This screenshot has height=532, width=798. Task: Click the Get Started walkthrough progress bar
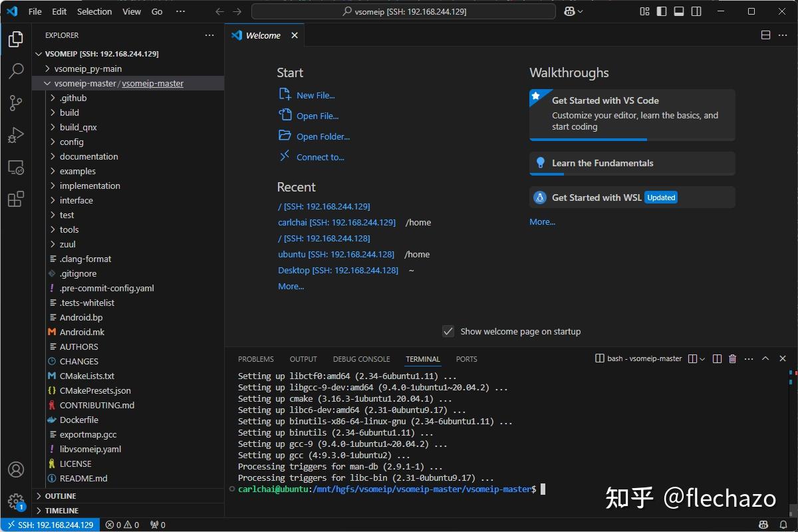point(588,139)
